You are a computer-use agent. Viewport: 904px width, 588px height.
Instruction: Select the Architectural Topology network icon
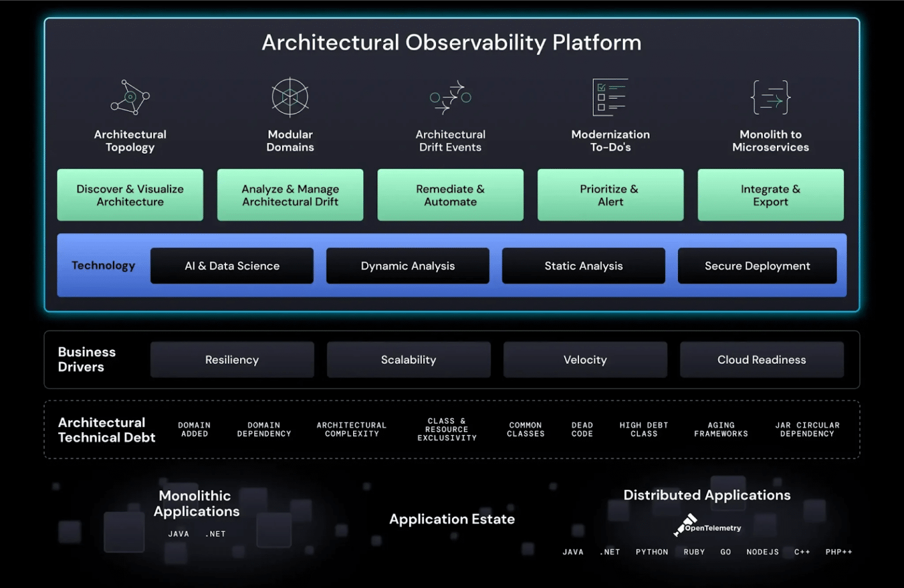(129, 97)
